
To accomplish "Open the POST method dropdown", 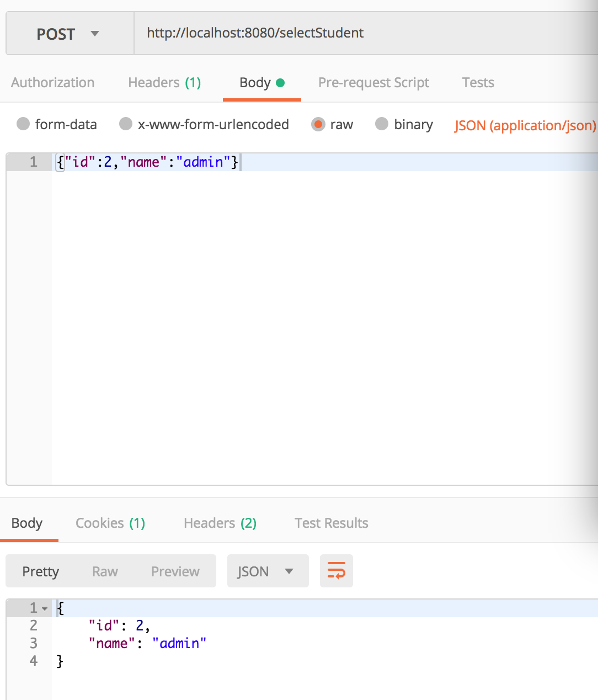I will (x=70, y=34).
